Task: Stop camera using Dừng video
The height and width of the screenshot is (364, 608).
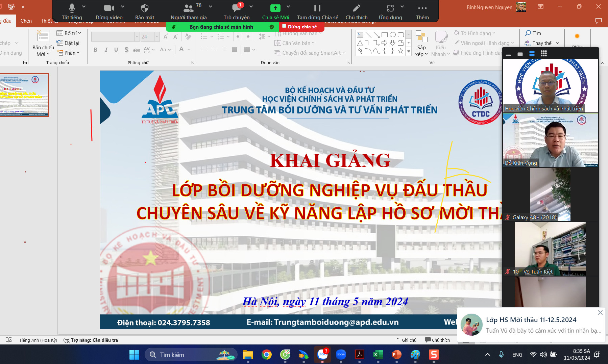Action: point(109,8)
